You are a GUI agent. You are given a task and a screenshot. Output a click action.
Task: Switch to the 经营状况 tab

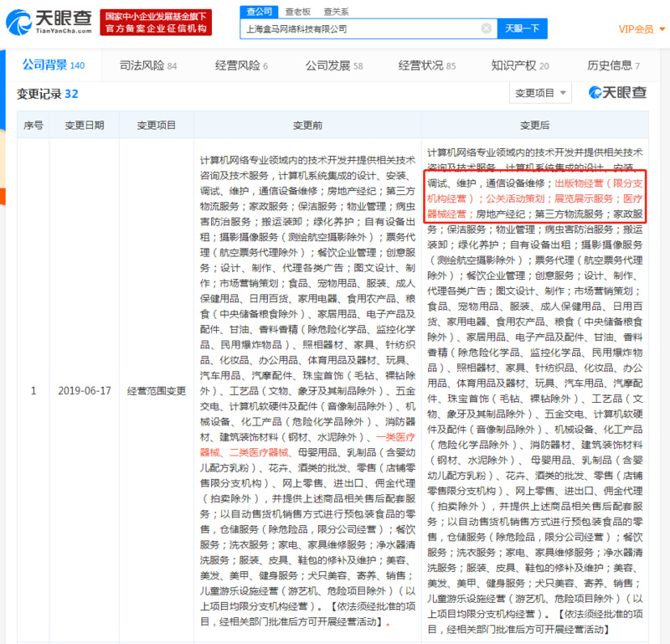pos(426,65)
